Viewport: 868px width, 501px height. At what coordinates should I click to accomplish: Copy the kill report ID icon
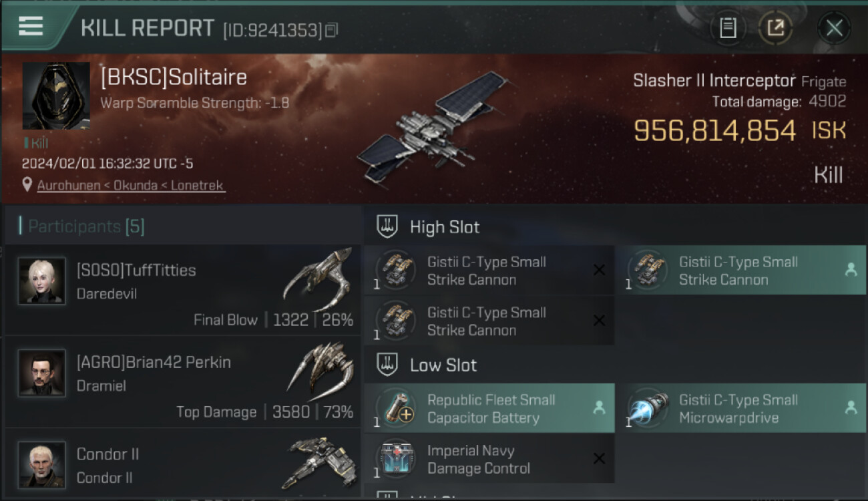pyautogui.click(x=332, y=30)
